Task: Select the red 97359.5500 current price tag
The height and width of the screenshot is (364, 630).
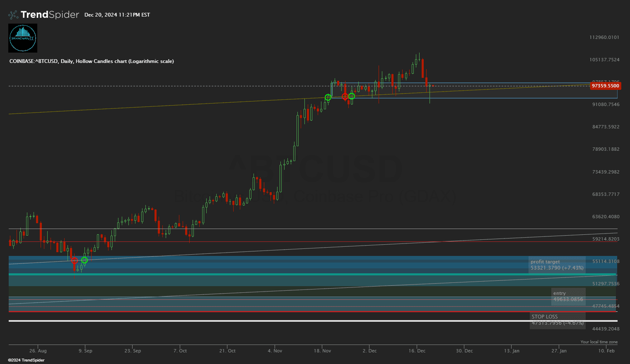Action: pos(605,86)
